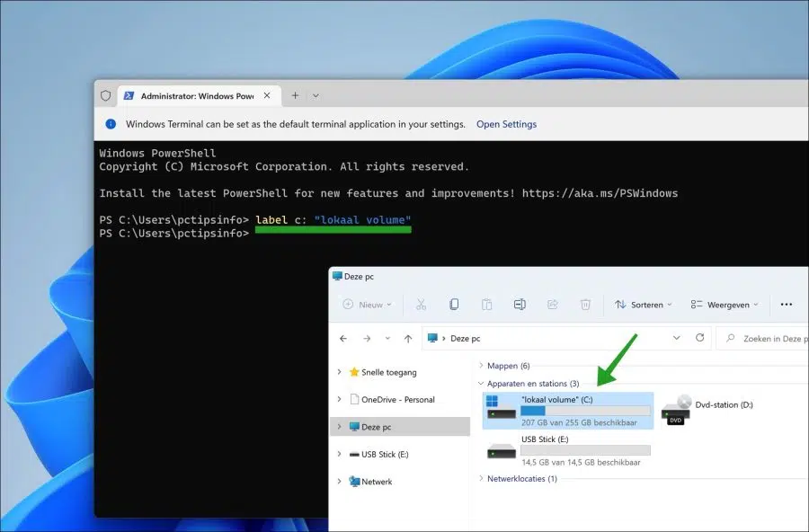Click the blue info icon in the Terminal banner

[111, 124]
